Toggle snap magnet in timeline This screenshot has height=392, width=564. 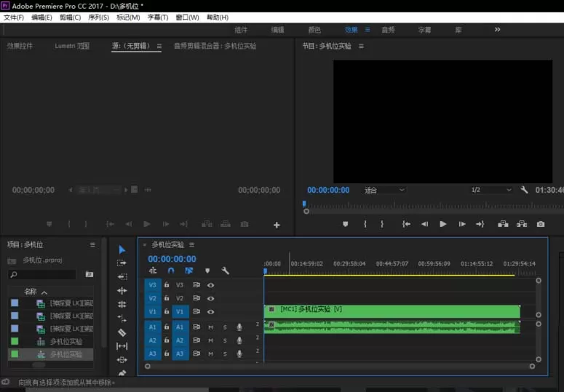point(171,271)
